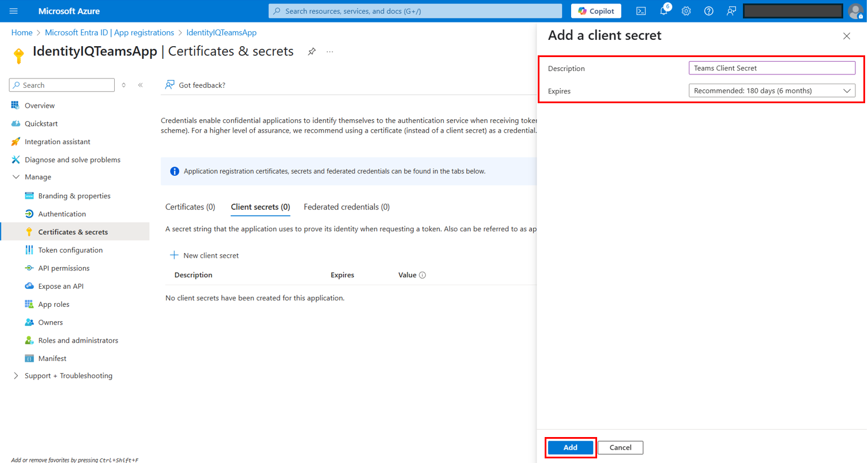Open the Expires dropdown
The height and width of the screenshot is (463, 868).
[x=772, y=91]
